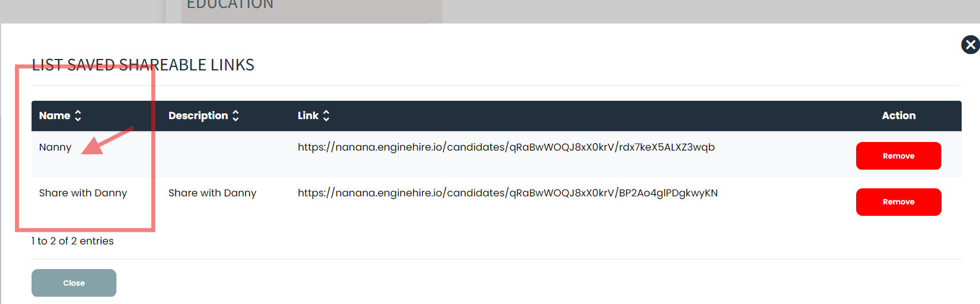Open the Share with Danny URL
This screenshot has width=980, height=304.
(507, 193)
